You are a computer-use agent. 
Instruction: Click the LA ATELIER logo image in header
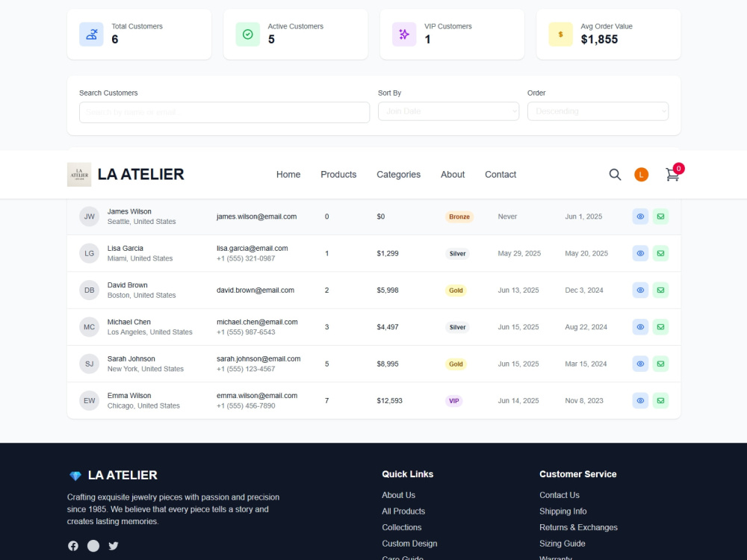[x=79, y=174]
